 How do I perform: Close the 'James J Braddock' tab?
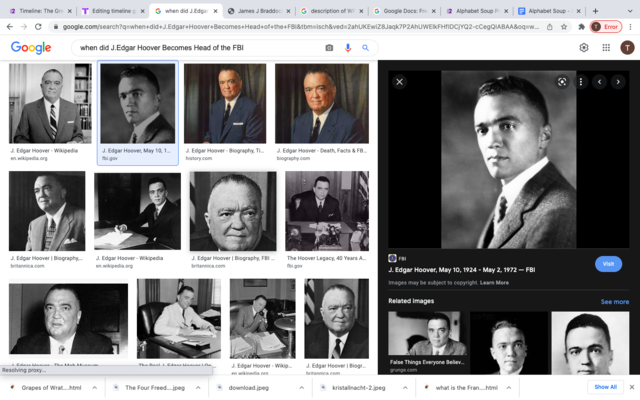coord(288,11)
